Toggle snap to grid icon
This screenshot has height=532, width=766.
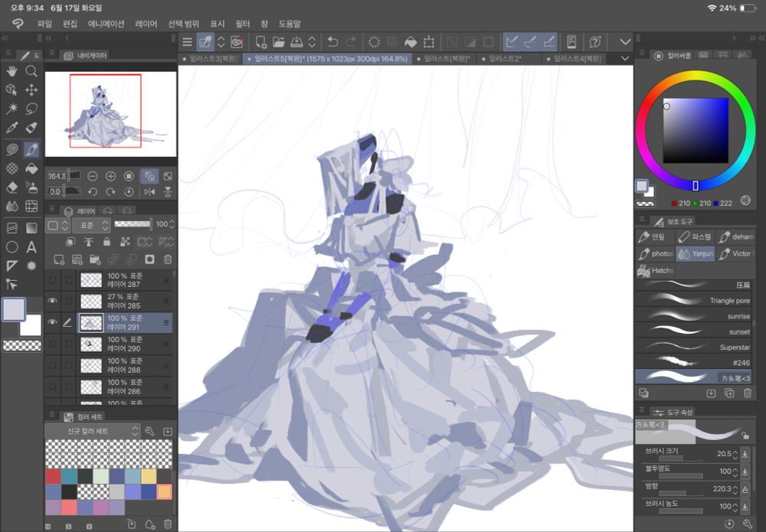pyautogui.click(x=549, y=42)
